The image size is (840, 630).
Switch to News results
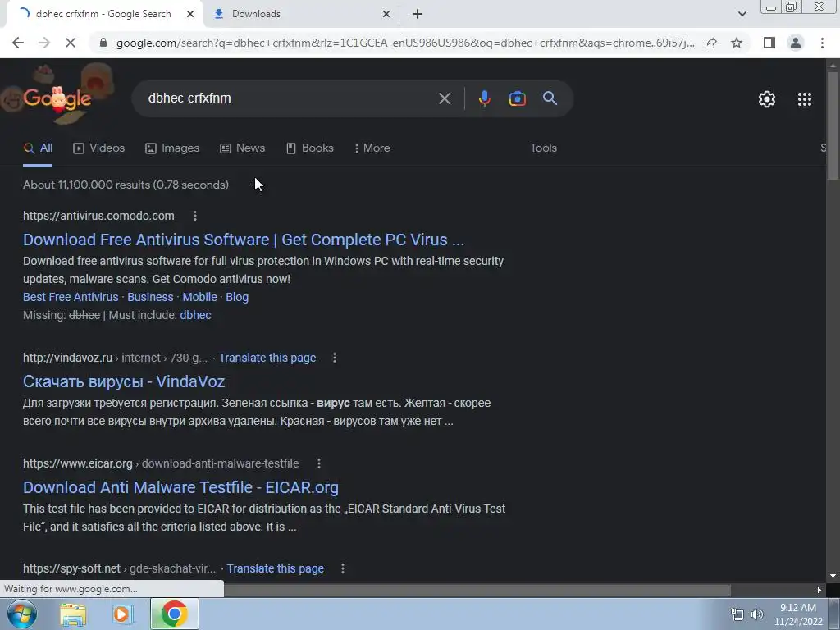243,148
